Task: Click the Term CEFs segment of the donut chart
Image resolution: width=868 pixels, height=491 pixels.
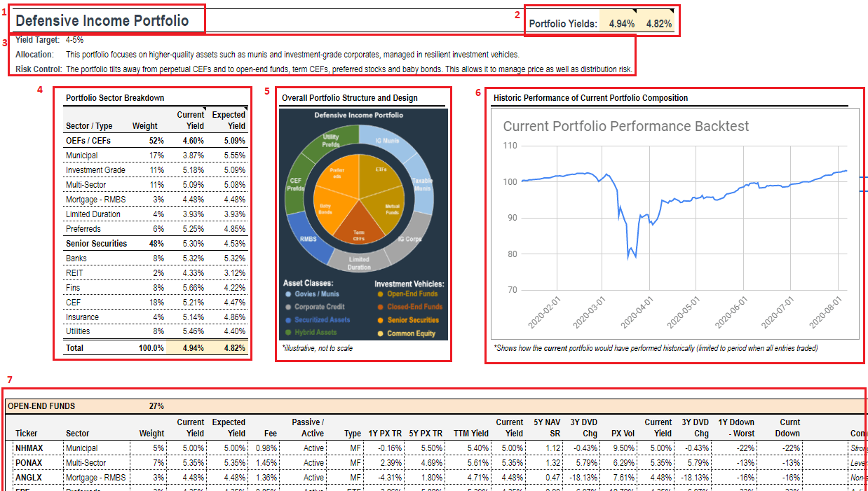Action: pyautogui.click(x=359, y=237)
